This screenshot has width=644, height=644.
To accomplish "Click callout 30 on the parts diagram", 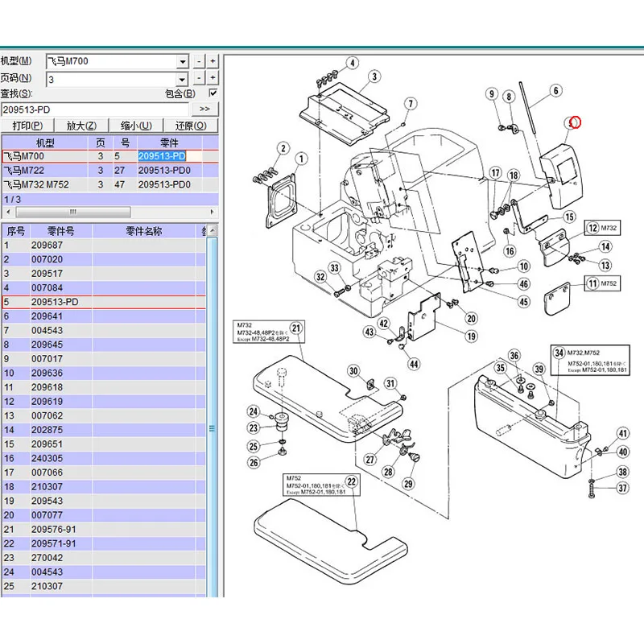I will click(x=353, y=371).
